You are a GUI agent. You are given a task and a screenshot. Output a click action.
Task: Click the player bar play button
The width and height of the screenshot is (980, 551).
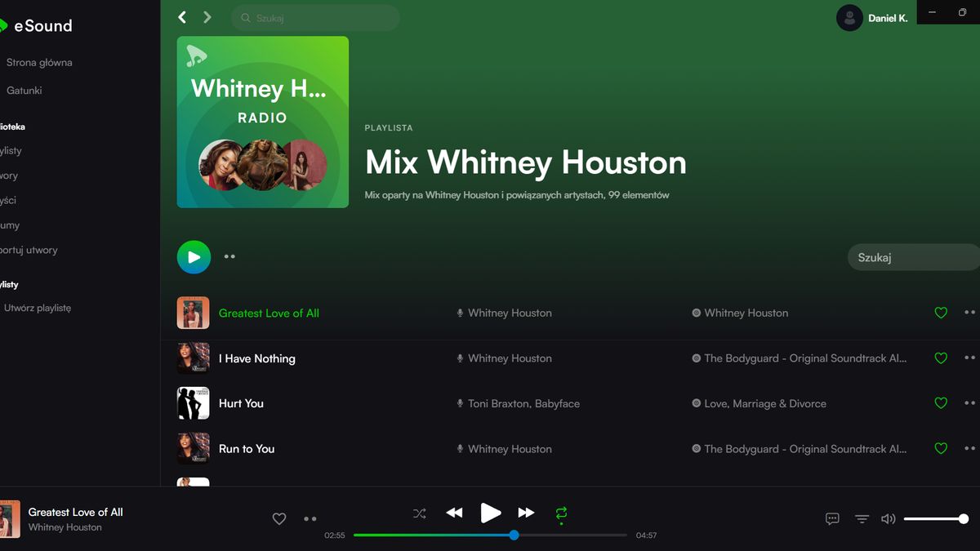(x=491, y=513)
